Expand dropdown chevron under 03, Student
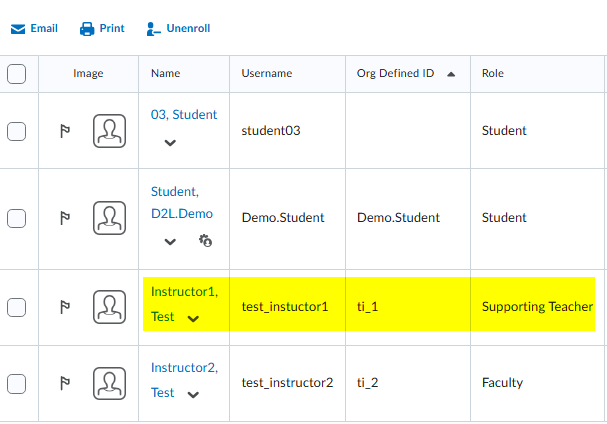This screenshot has height=424, width=607. click(x=170, y=143)
